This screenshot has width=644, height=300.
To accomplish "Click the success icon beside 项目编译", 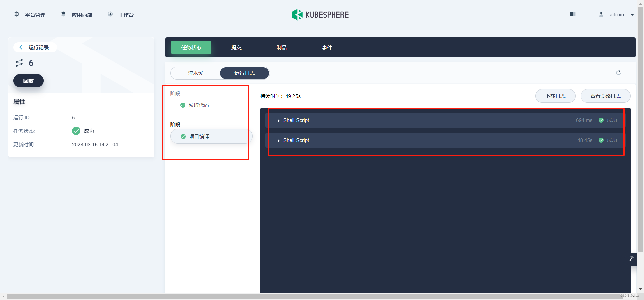I will (x=183, y=136).
